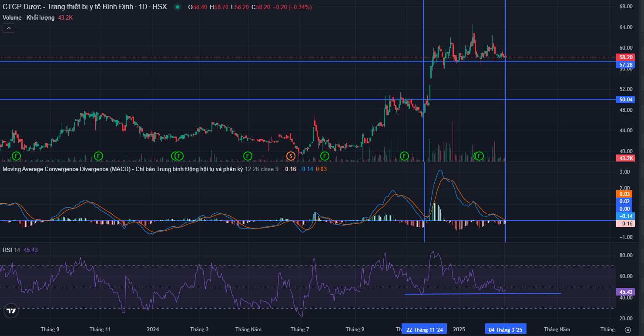The image size is (644, 336).
Task: Open chart settings with the hexagon gear icon
Action: click(627, 329)
